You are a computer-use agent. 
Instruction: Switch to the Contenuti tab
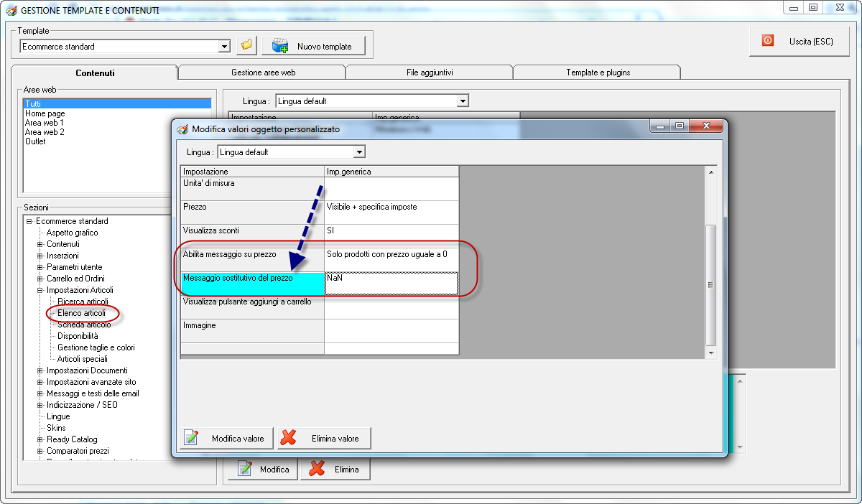[95, 73]
